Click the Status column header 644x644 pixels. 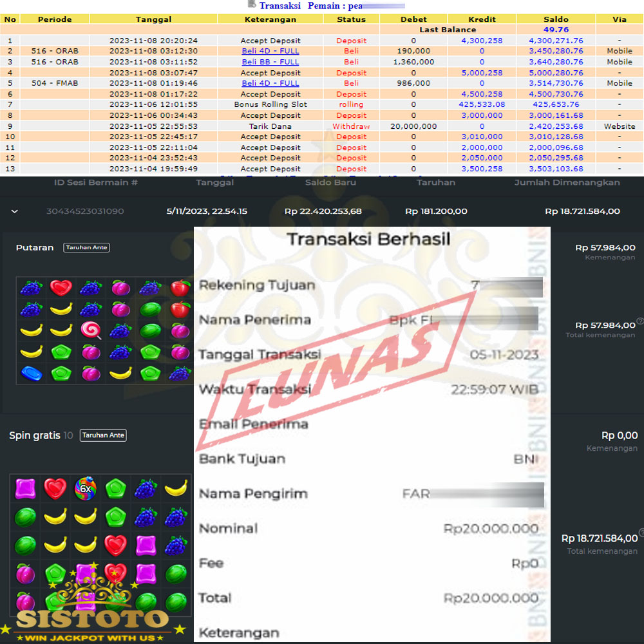point(351,19)
